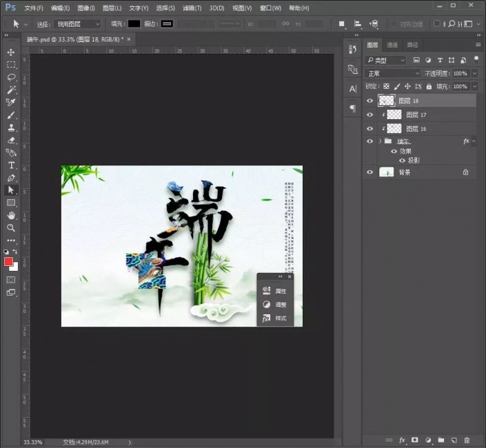The height and width of the screenshot is (448, 486).
Task: Select the Horizontal Type tool
Action: [11, 165]
